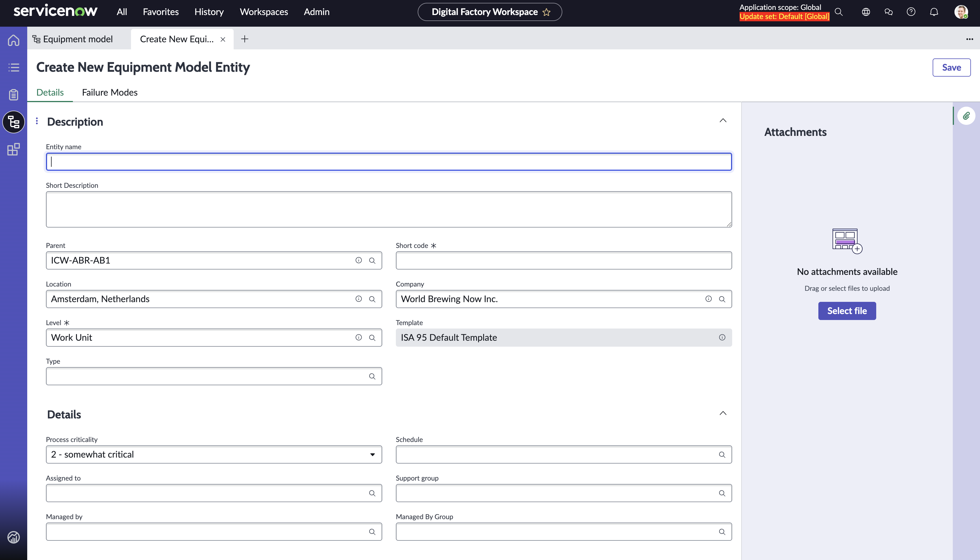This screenshot has height=560, width=980.
Task: Collapse the Details section chevron
Action: click(723, 413)
